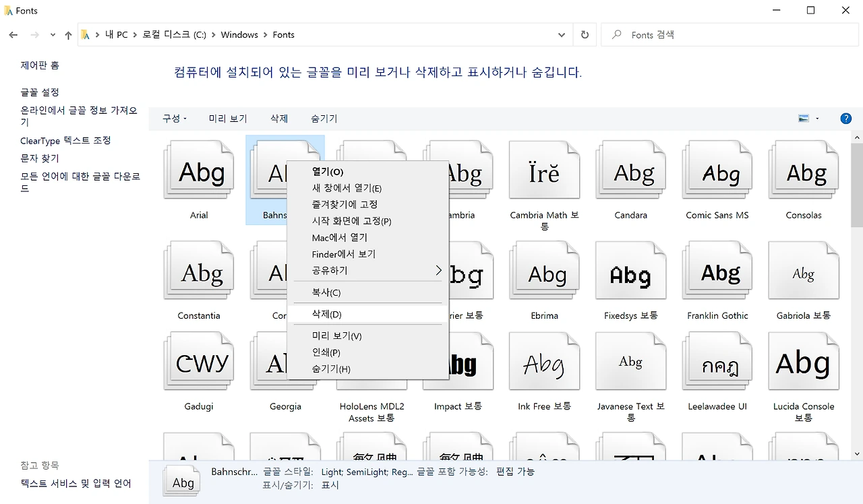Click Windows in the address path
Screen dimensions: 863x504
point(239,35)
